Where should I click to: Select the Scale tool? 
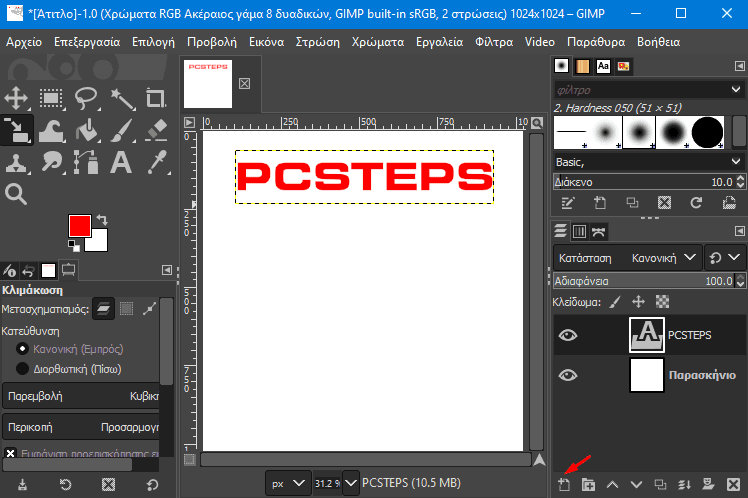pyautogui.click(x=16, y=130)
